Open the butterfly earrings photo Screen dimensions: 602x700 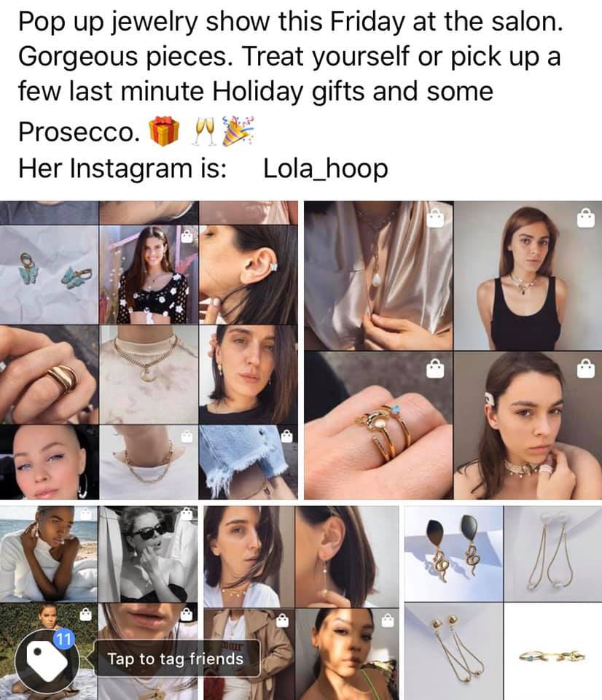[x=49, y=275]
